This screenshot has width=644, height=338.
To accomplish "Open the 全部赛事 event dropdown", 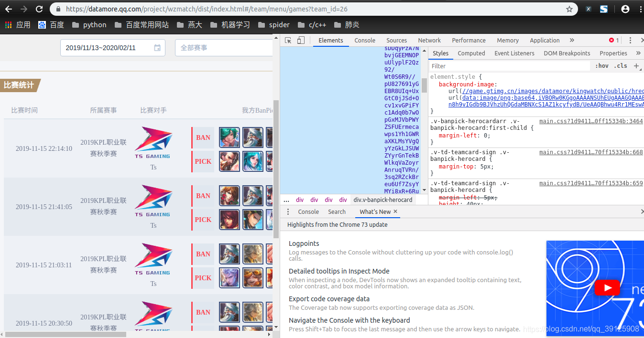I will (224, 48).
